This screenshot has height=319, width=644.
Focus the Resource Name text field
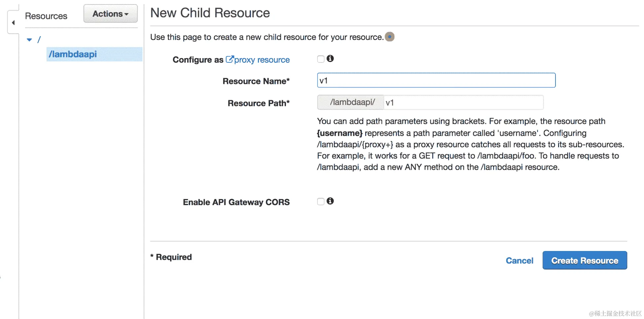click(x=436, y=80)
